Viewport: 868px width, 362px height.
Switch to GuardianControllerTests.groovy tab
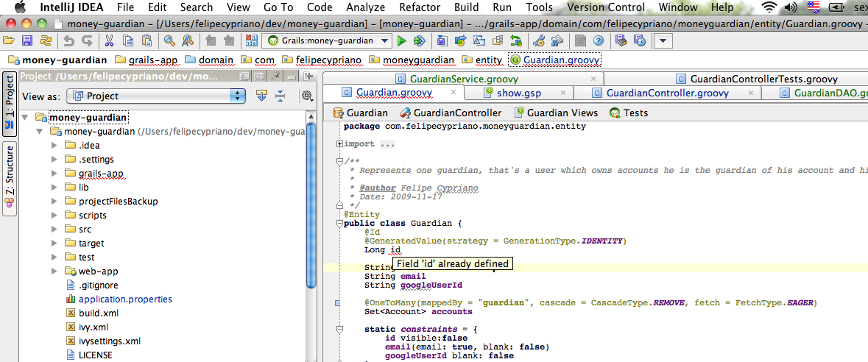point(763,79)
